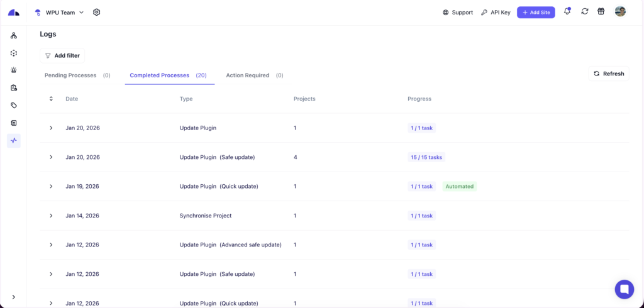This screenshot has width=644, height=308.
Task: Open the alarm siren alerts icon in sidebar
Action: coord(14,70)
